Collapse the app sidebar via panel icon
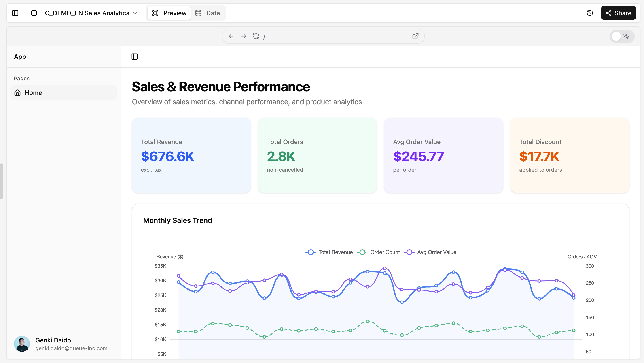The image size is (644, 363). (134, 57)
